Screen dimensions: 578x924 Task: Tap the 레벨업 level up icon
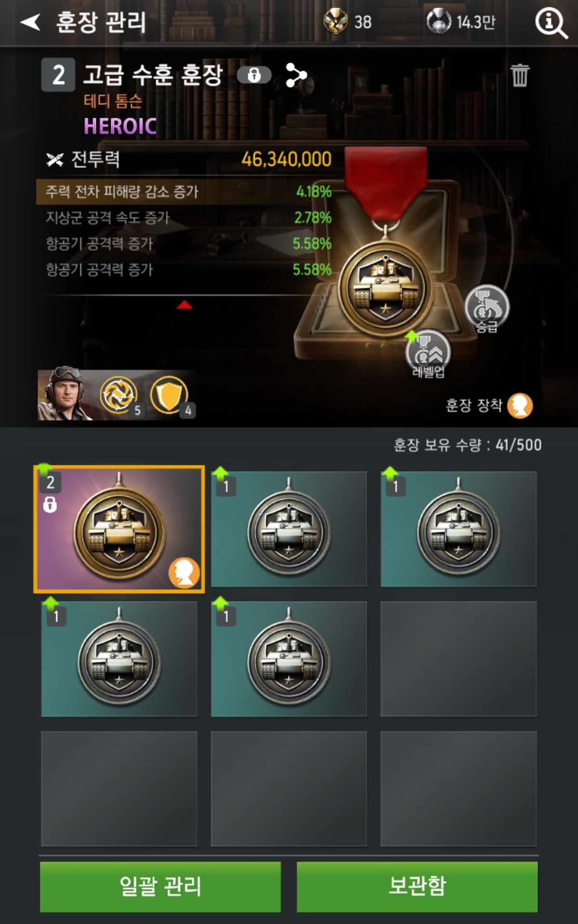428,354
